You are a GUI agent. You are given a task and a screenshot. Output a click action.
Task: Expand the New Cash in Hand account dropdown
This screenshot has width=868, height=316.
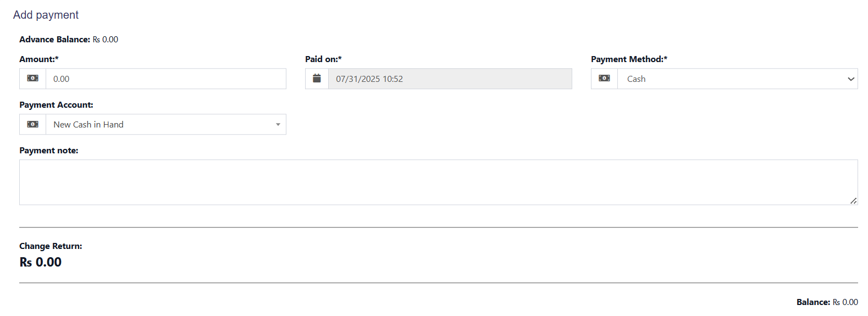pos(159,124)
